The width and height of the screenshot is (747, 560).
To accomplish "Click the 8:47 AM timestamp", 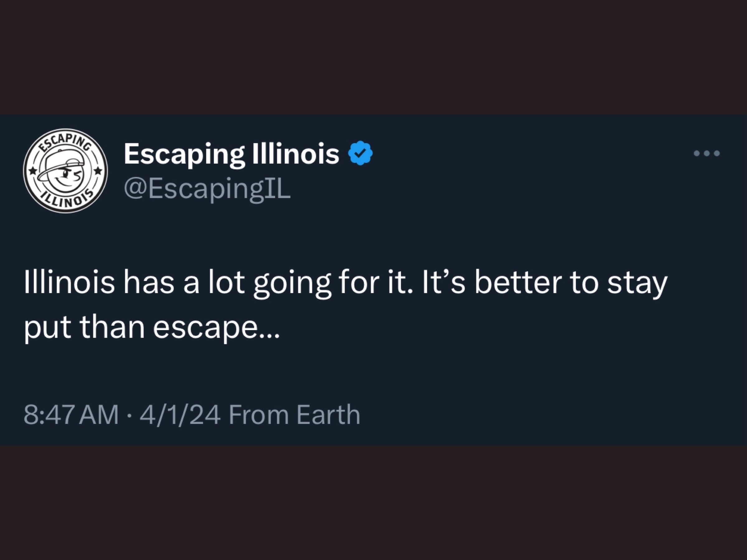I will pos(71,414).
